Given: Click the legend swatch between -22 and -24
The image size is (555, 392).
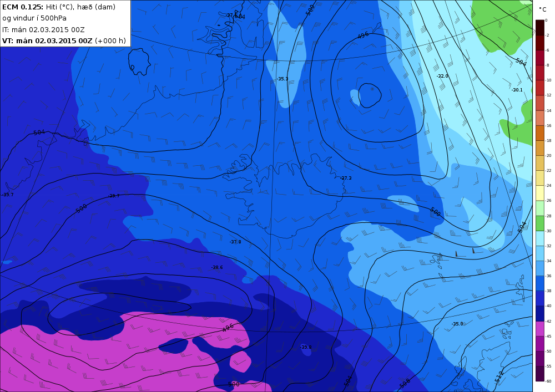Looking at the screenshot, I should coord(540,178).
